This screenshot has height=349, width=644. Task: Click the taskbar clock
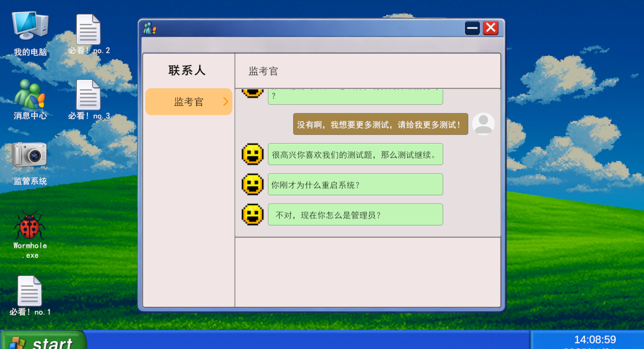click(595, 340)
